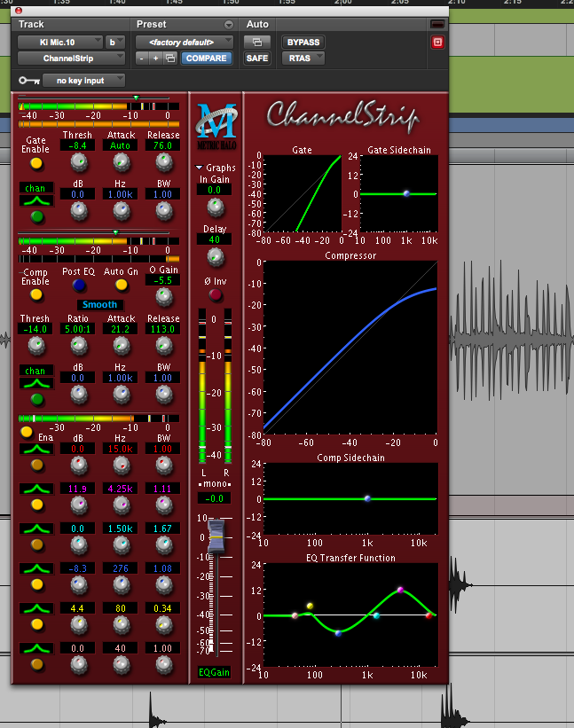Toggle gate sidechain filter enable green button
The width and height of the screenshot is (574, 728).
click(x=37, y=216)
